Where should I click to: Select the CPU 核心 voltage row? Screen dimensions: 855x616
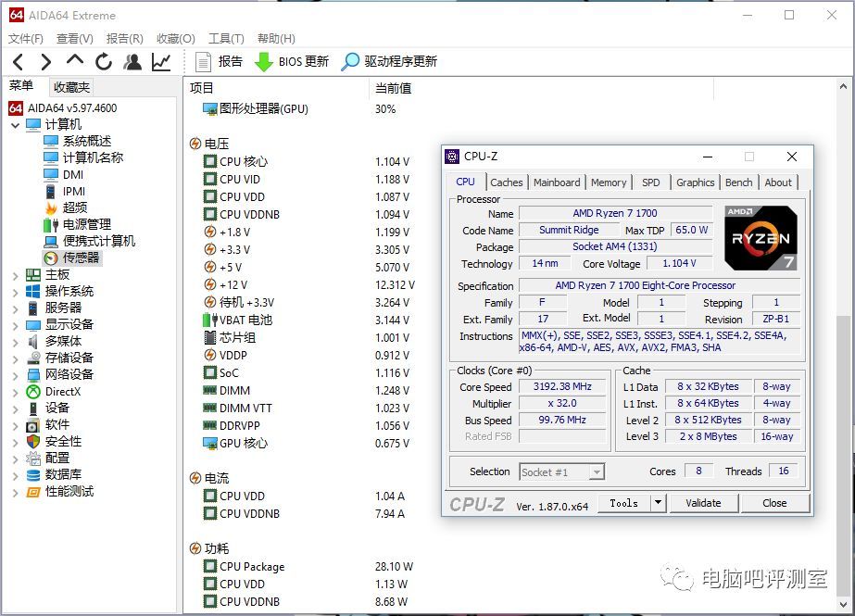[x=308, y=162]
